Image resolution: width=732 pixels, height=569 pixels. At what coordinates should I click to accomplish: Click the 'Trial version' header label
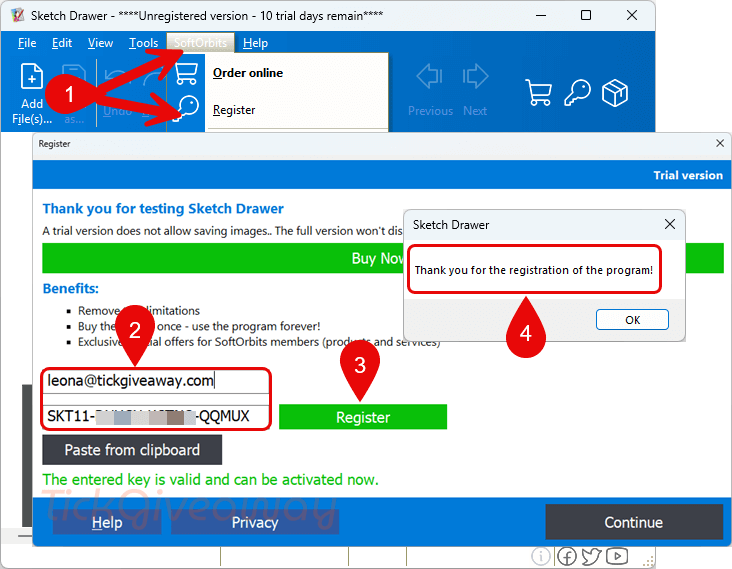(x=688, y=176)
